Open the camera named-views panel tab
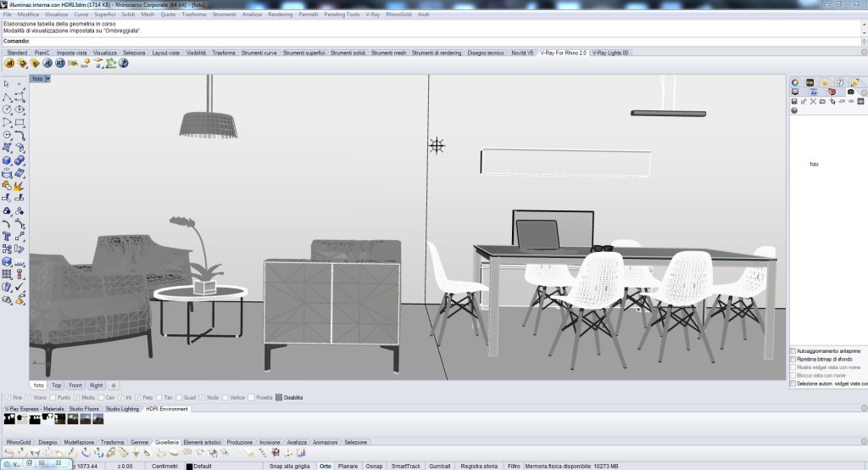This screenshot has width=868, height=470. 850,92
